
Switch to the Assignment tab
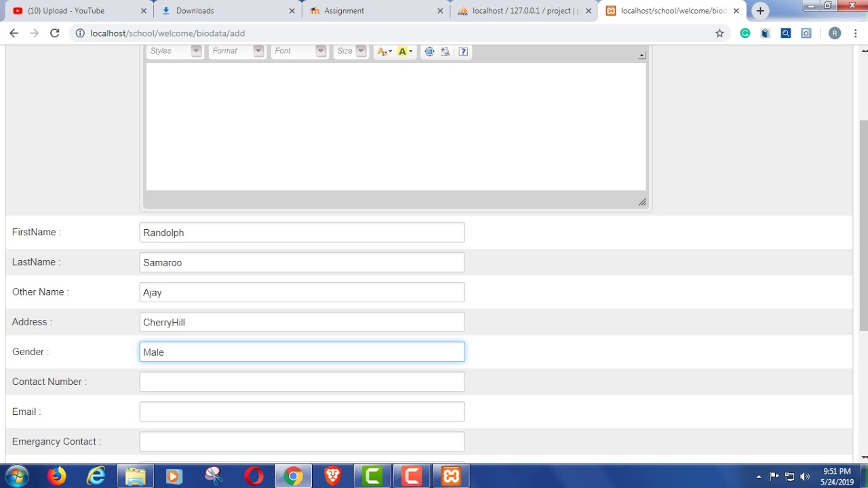[375, 11]
